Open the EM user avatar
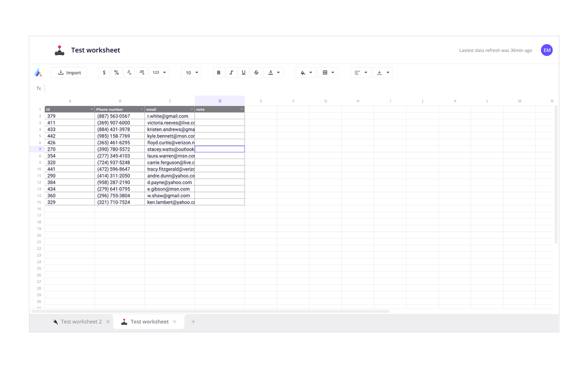 click(547, 50)
